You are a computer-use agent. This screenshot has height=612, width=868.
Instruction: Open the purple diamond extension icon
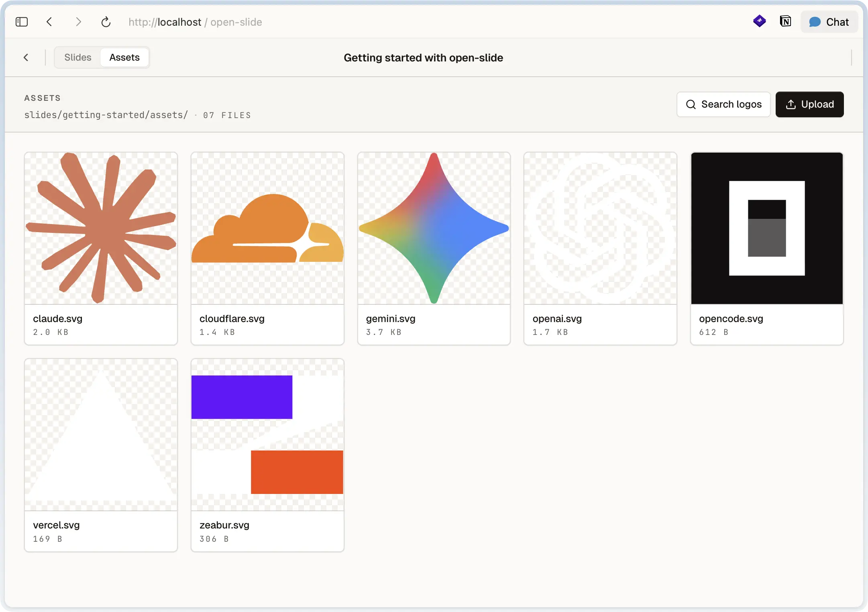(x=759, y=21)
